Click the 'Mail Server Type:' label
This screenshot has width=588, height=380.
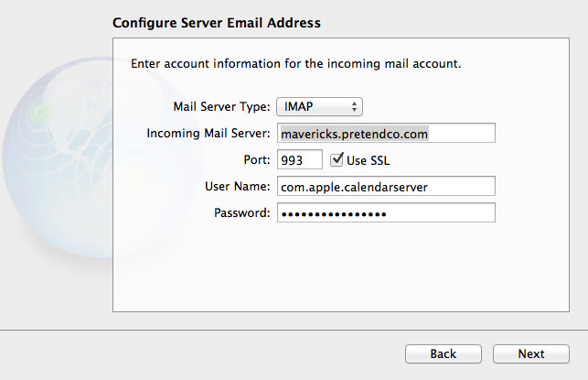(x=221, y=106)
